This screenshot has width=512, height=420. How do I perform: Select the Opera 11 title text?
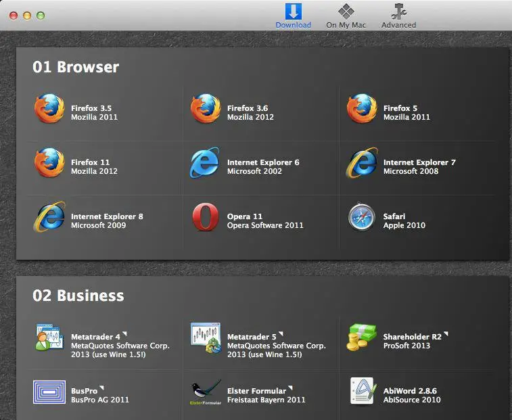pos(245,216)
